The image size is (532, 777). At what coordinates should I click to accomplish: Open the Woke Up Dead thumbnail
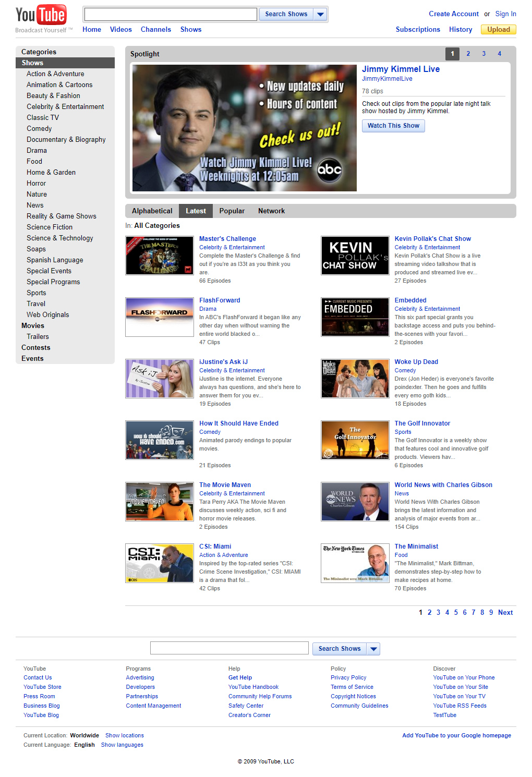(x=355, y=379)
